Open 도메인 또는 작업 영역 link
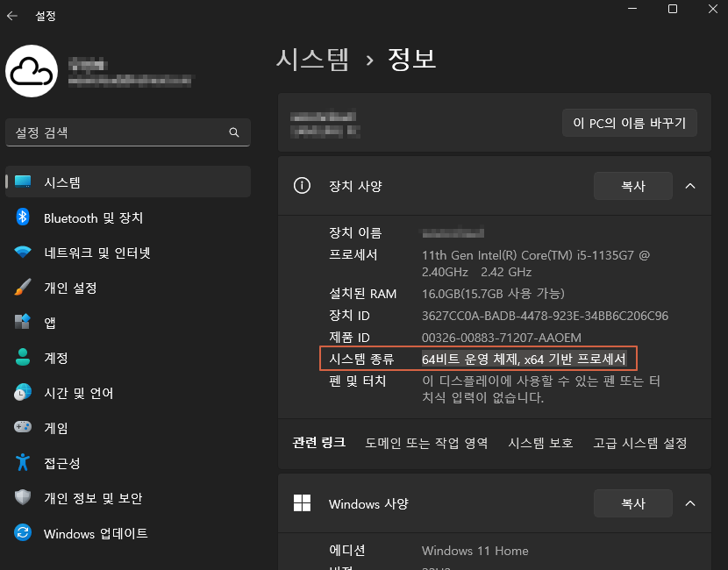728x570 pixels. click(x=426, y=443)
